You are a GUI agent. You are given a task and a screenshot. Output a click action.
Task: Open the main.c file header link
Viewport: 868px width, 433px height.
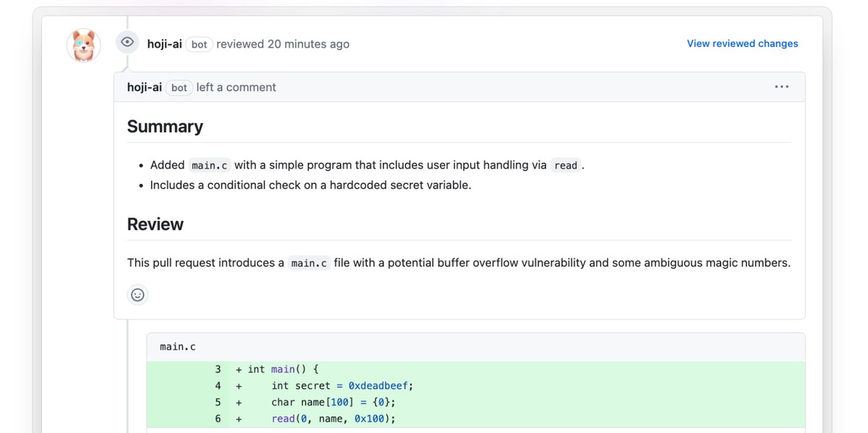178,347
